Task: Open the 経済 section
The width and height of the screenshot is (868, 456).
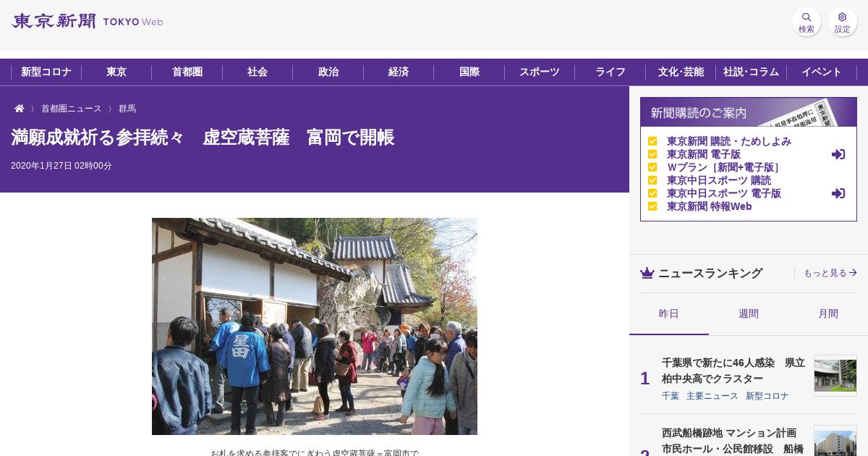Action: 399,72
